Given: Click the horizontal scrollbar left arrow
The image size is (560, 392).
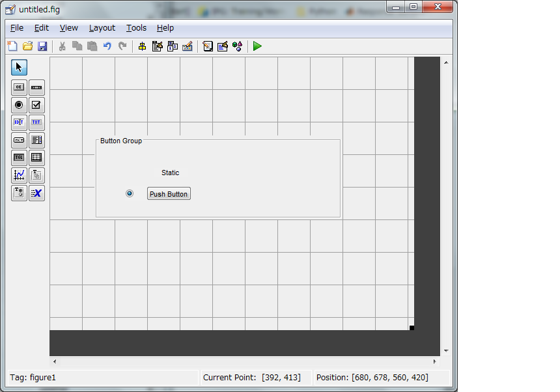Looking at the screenshot, I should pos(55,361).
